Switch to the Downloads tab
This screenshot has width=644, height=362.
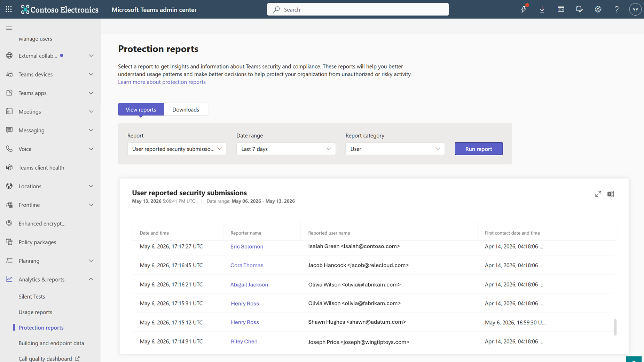pos(186,109)
